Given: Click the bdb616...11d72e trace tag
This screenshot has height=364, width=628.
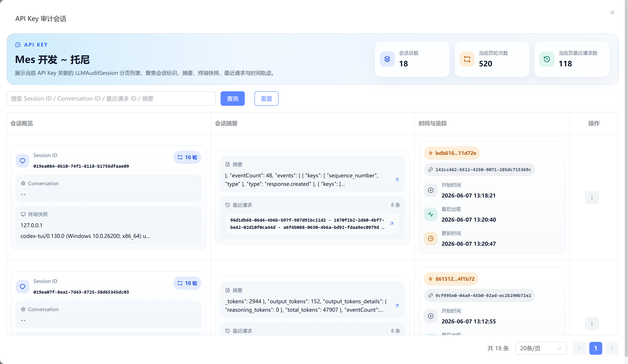Looking at the screenshot, I should 452,153.
